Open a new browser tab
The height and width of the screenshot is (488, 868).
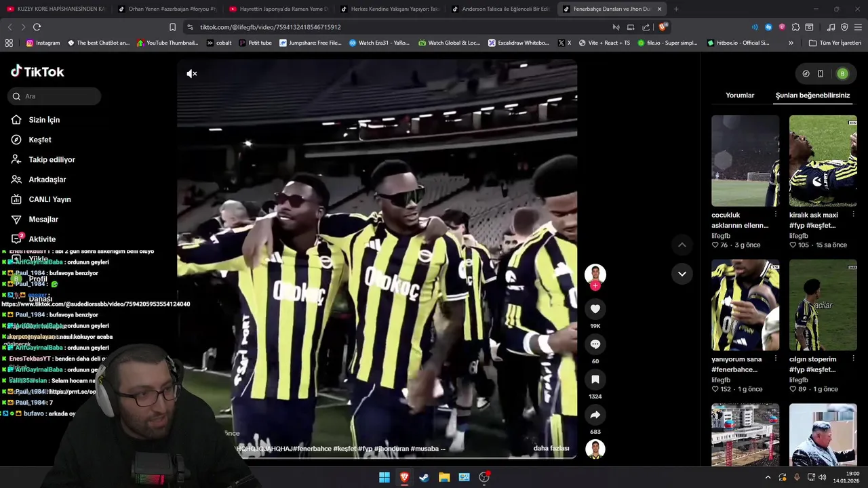(676, 9)
